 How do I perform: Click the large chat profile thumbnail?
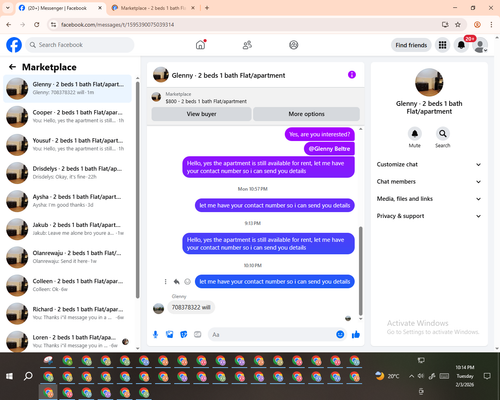(x=429, y=82)
